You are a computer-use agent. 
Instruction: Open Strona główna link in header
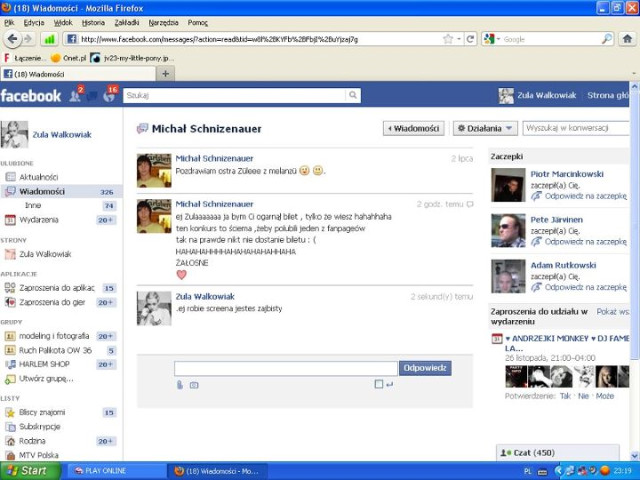click(608, 96)
